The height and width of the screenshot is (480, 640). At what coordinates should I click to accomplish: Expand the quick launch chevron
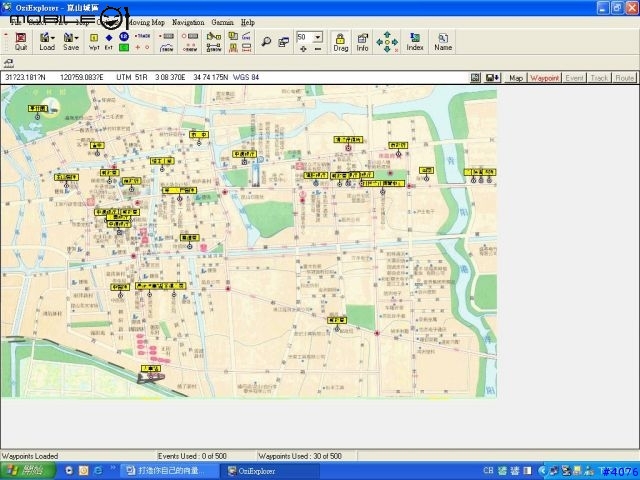(113, 469)
